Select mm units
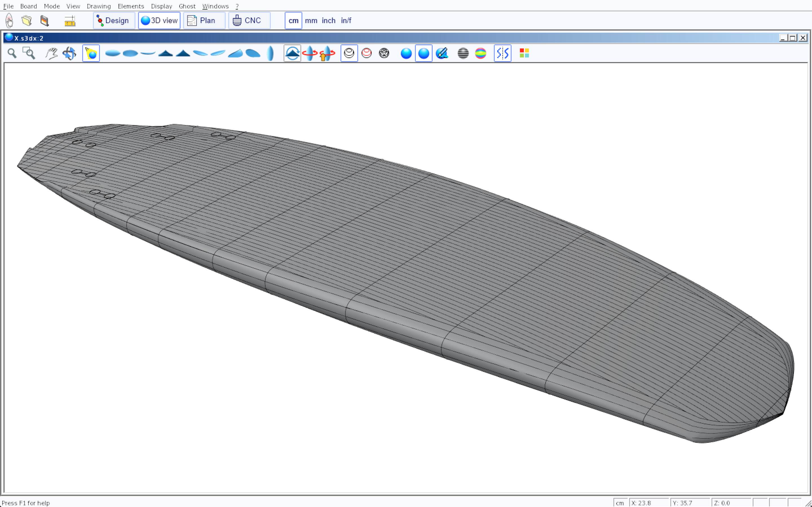Image resolution: width=812 pixels, height=507 pixels. click(311, 21)
